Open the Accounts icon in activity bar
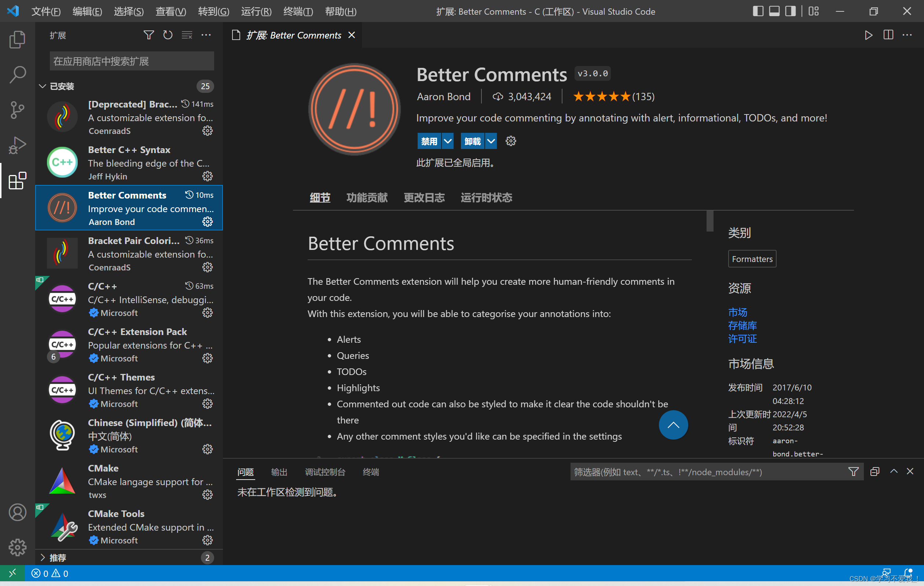The width and height of the screenshot is (924, 586). pos(17,512)
